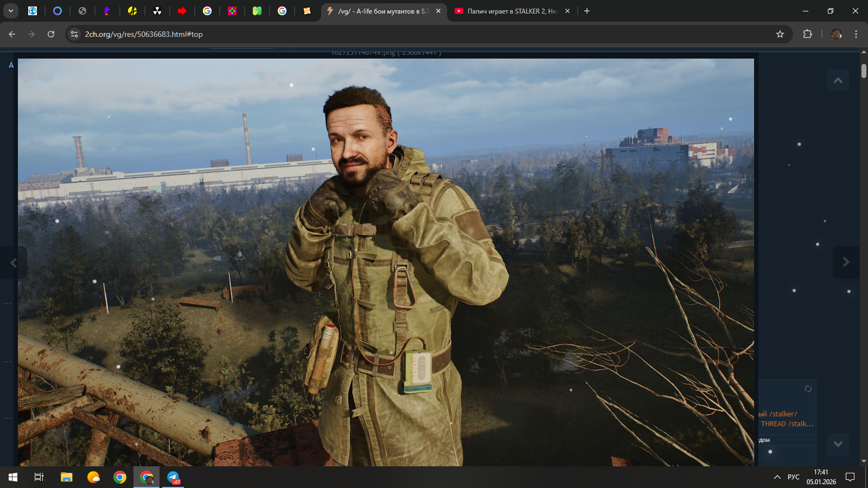Show hidden system tray icons
The width and height of the screenshot is (868, 488).
(777, 477)
